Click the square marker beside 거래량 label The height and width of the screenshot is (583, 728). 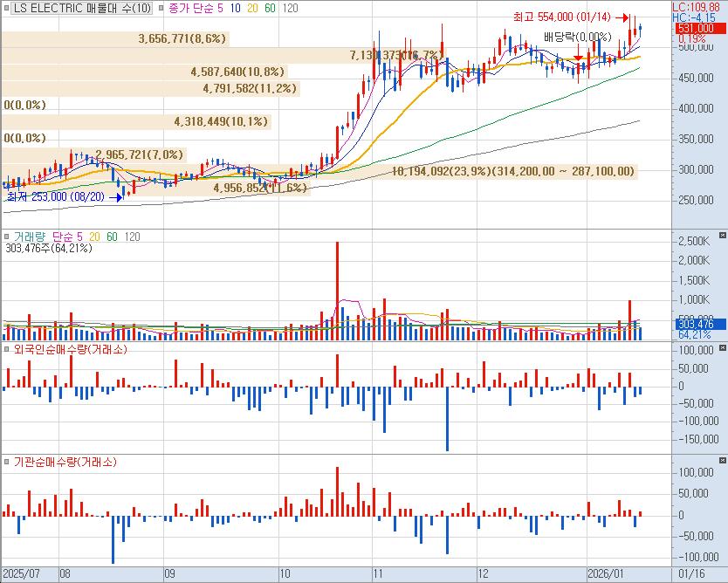[6, 237]
